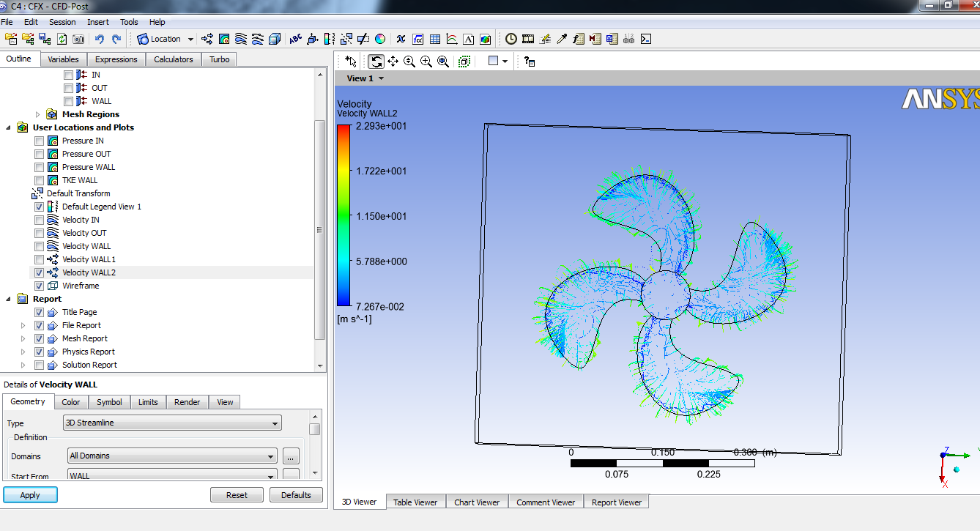Enable the Pressure IN checkbox
This screenshot has height=531, width=980.
click(40, 141)
